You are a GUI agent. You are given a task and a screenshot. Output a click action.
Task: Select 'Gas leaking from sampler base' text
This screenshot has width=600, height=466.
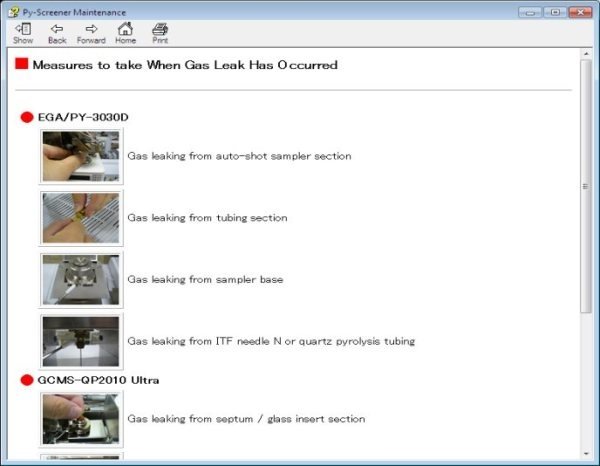[x=205, y=280]
